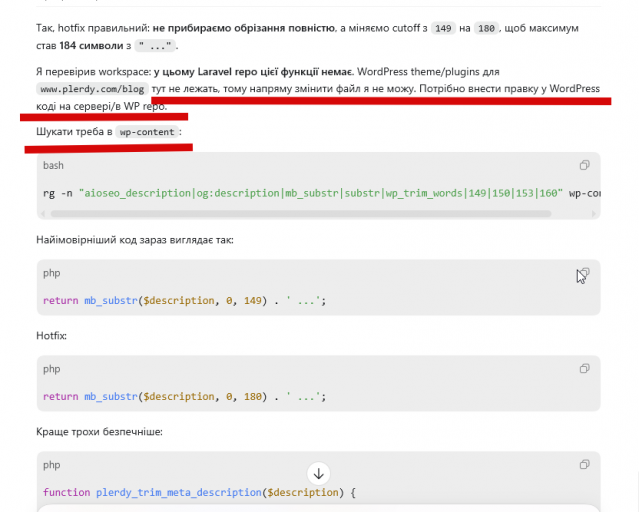Viewport: 639px width, 512px height.
Task: Click the bold text about Laravel repo
Action: (x=253, y=72)
